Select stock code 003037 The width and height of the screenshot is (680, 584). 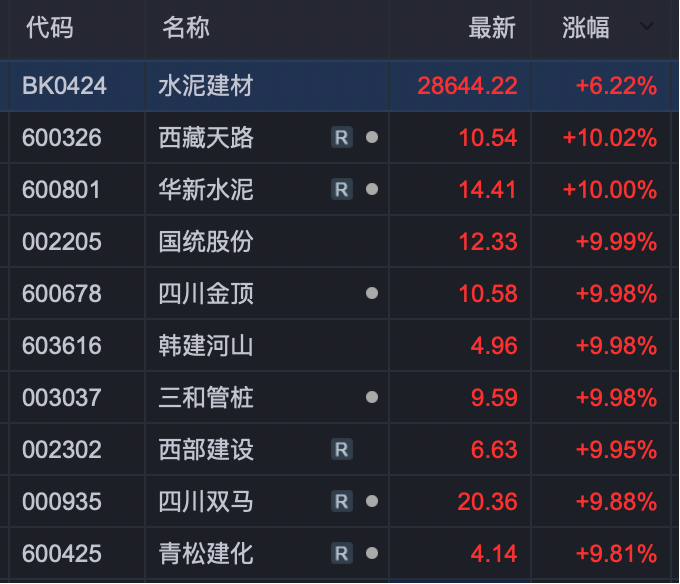click(x=62, y=398)
